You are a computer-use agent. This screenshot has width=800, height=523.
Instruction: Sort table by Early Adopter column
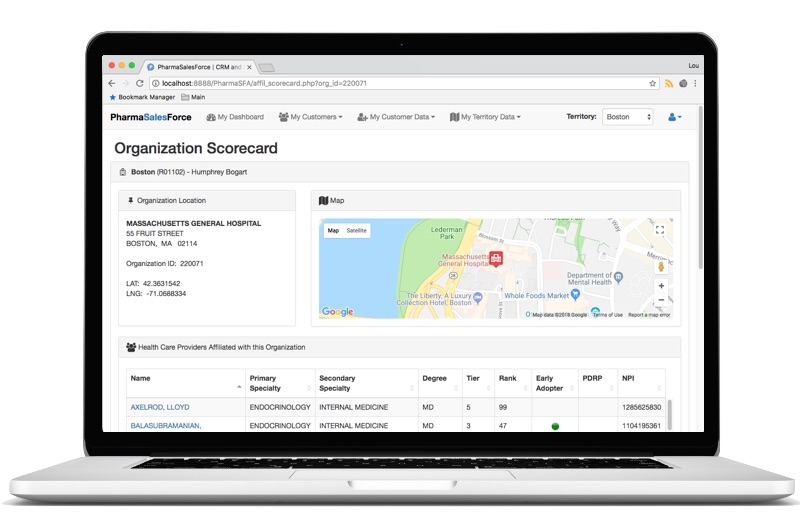[555, 383]
